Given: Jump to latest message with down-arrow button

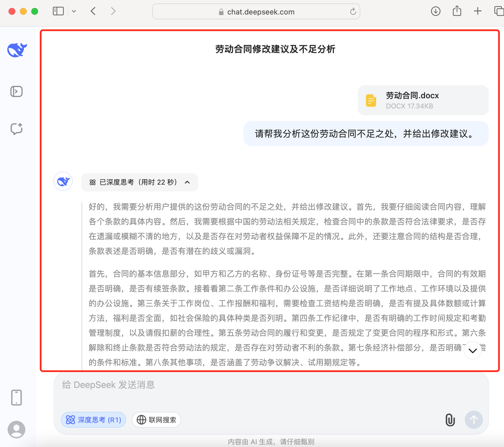Looking at the screenshot, I should (473, 351).
